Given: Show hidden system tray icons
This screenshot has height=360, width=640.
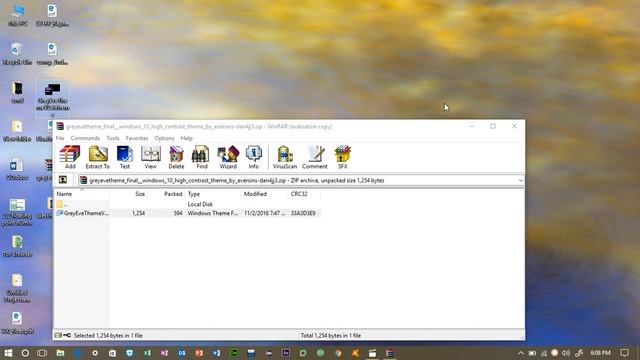Looking at the screenshot, I should pos(521,353).
